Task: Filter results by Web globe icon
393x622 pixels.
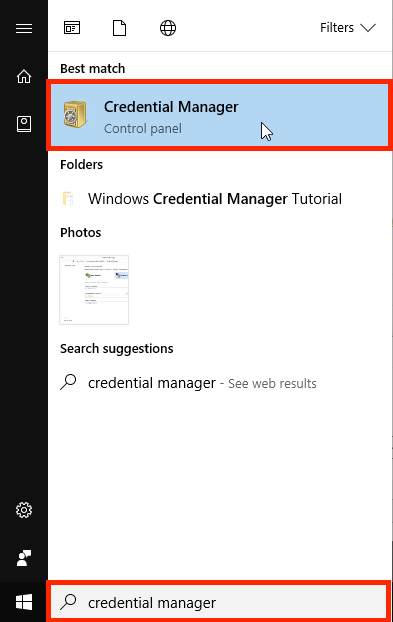Action: (168, 28)
